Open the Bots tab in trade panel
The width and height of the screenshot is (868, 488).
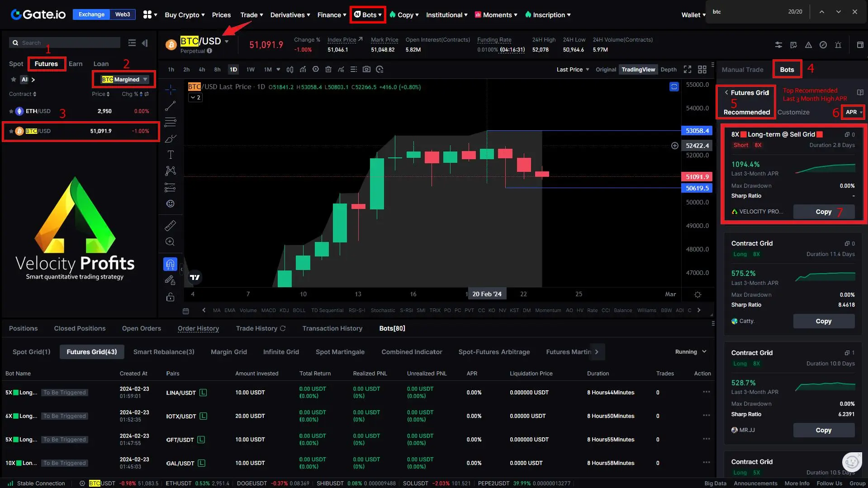pos(787,70)
